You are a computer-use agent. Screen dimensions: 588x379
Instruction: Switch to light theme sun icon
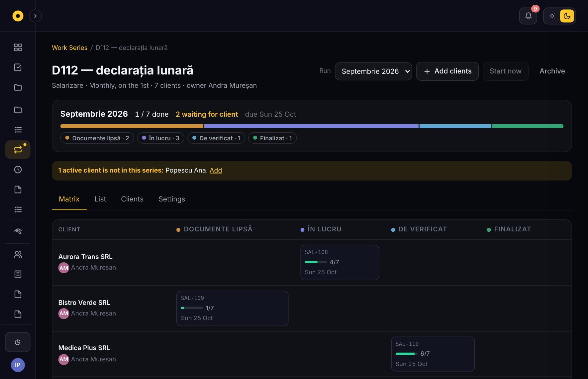click(x=552, y=16)
